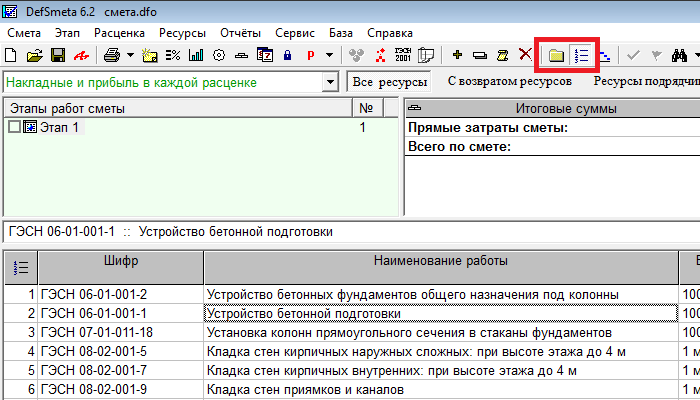Screen dimensions: 700x400
Task: Delete item with the red X icon
Action: pyautogui.click(x=525, y=53)
